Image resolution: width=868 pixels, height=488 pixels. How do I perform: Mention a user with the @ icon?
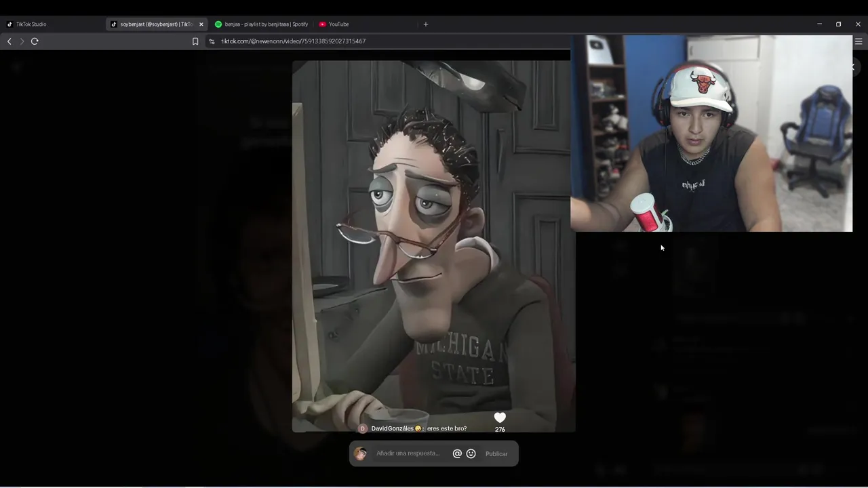[x=457, y=453]
